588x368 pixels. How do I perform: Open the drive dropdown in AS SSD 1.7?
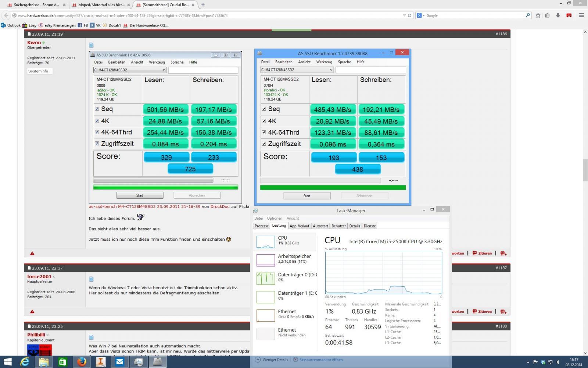(x=331, y=70)
